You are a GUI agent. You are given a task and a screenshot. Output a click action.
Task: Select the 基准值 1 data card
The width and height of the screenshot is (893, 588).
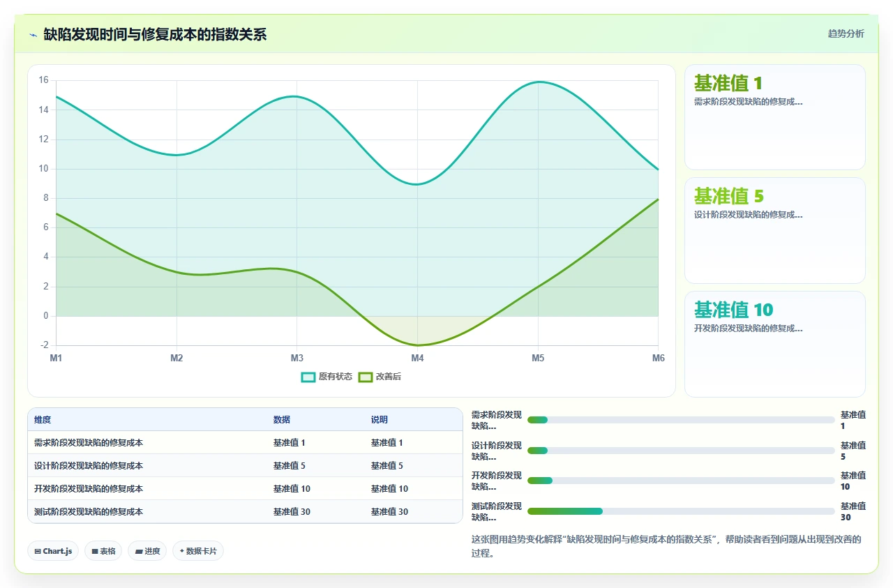coord(775,117)
